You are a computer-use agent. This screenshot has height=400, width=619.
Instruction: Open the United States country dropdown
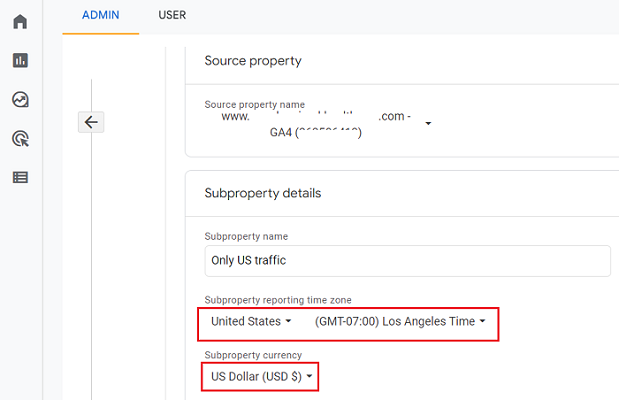(251, 321)
